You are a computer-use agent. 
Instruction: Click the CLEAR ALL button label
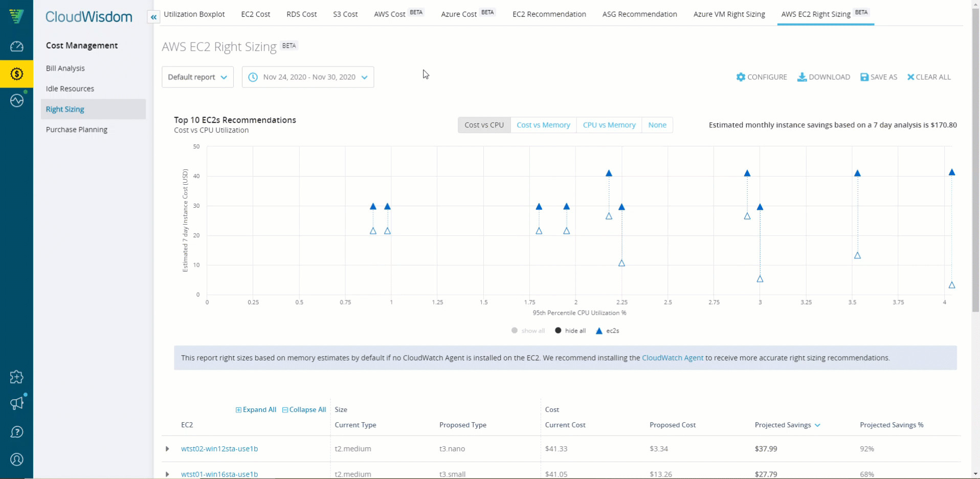pyautogui.click(x=933, y=77)
